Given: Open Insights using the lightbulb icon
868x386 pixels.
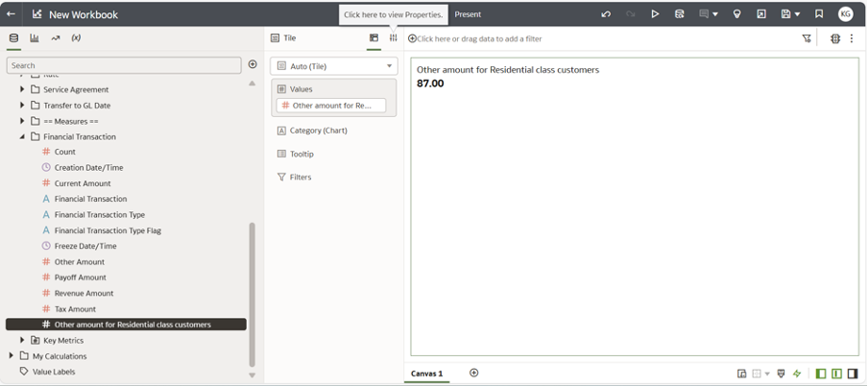Looking at the screenshot, I should coord(736,14).
